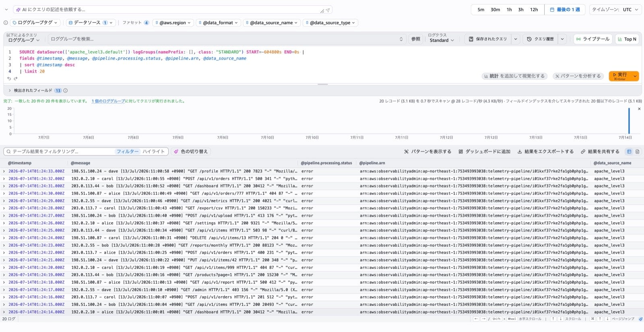Select the ハイライト mode toggle

(154, 152)
